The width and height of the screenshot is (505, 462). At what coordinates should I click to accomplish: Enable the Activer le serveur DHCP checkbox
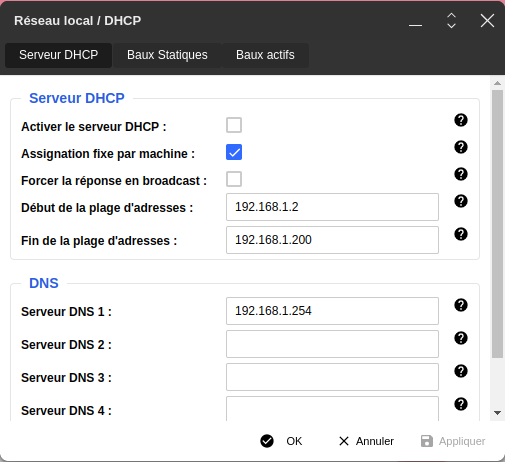tap(234, 125)
